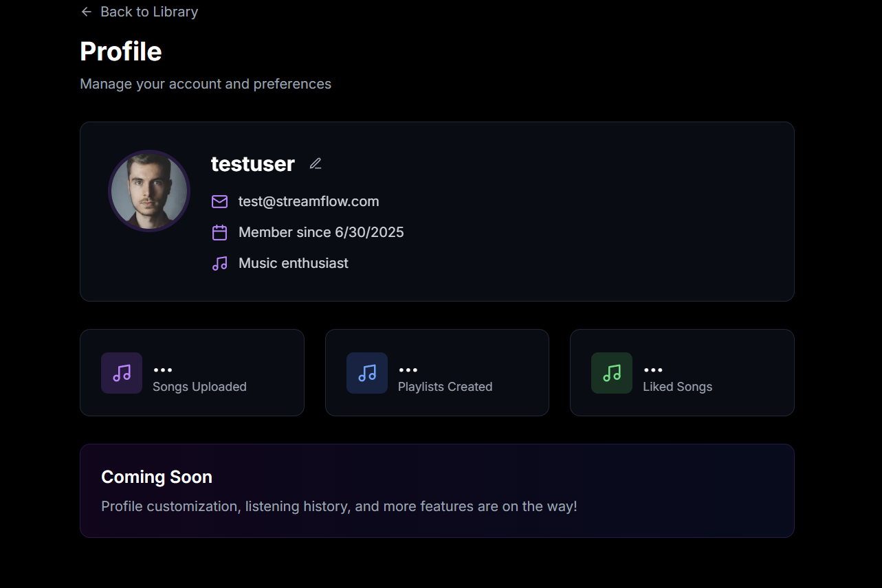The width and height of the screenshot is (882, 588).
Task: Click the Liked Songs label
Action: point(677,387)
